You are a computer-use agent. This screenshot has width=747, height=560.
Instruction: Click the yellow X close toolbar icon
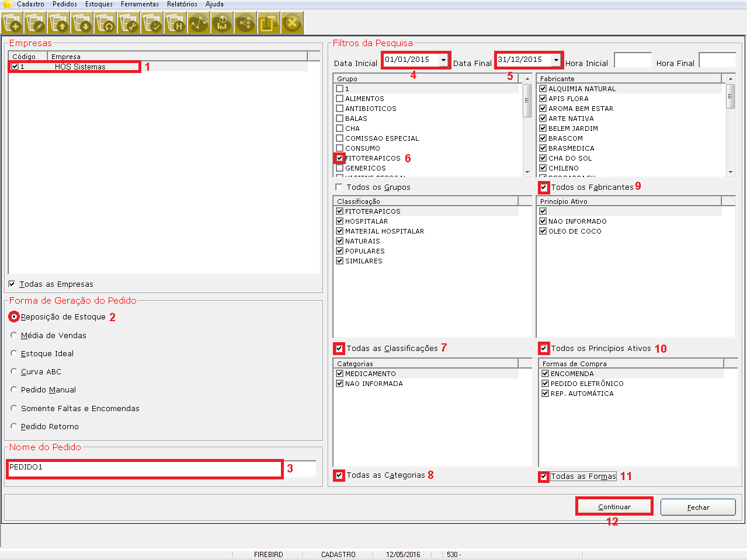(292, 24)
